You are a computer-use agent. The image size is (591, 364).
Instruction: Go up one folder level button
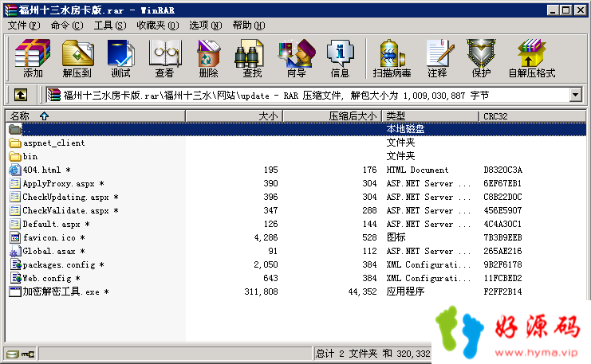tap(21, 95)
